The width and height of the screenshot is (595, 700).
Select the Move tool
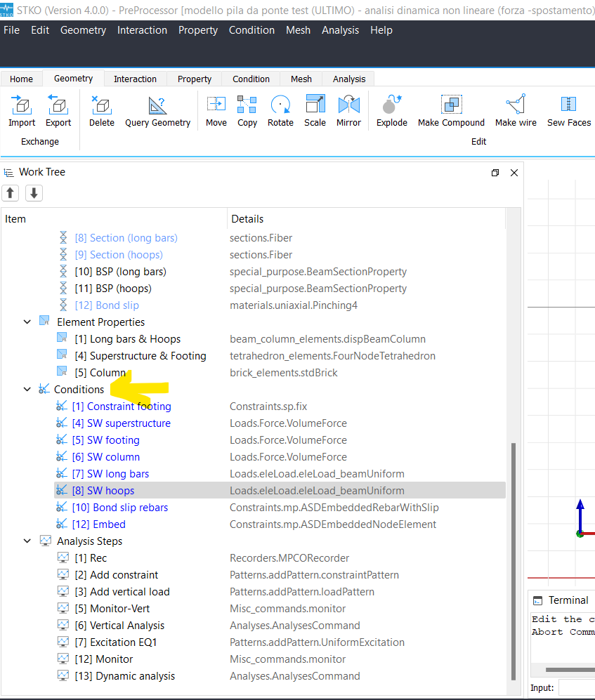216,111
